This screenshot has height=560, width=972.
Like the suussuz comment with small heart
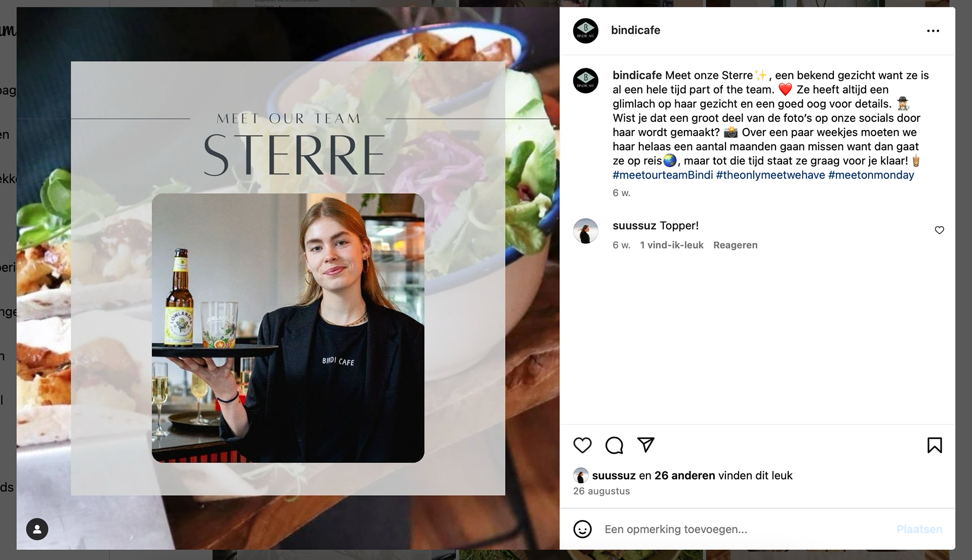[x=940, y=230]
